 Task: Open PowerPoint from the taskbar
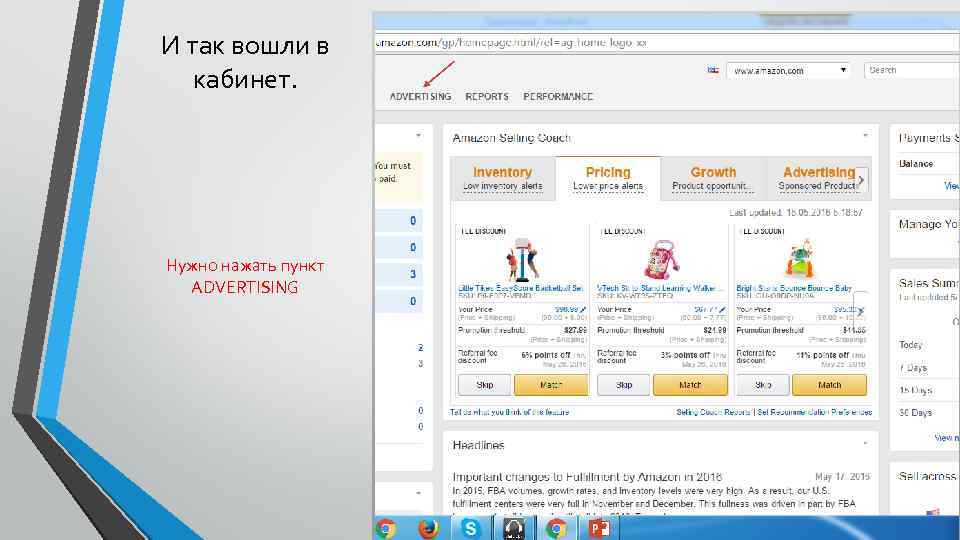[598, 528]
